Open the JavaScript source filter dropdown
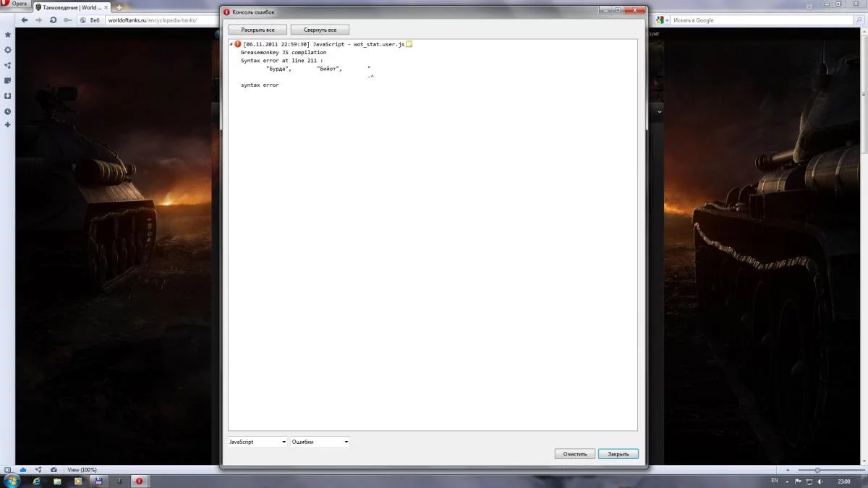The image size is (868, 488). coord(258,442)
